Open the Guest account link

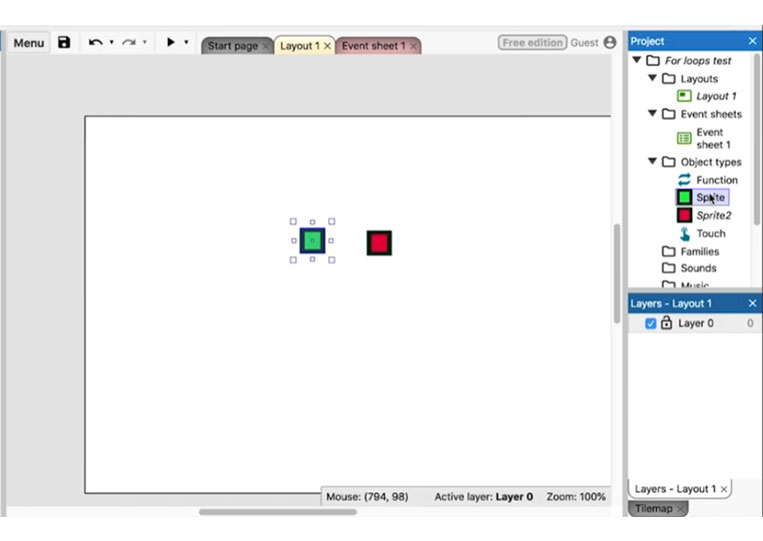click(x=584, y=43)
